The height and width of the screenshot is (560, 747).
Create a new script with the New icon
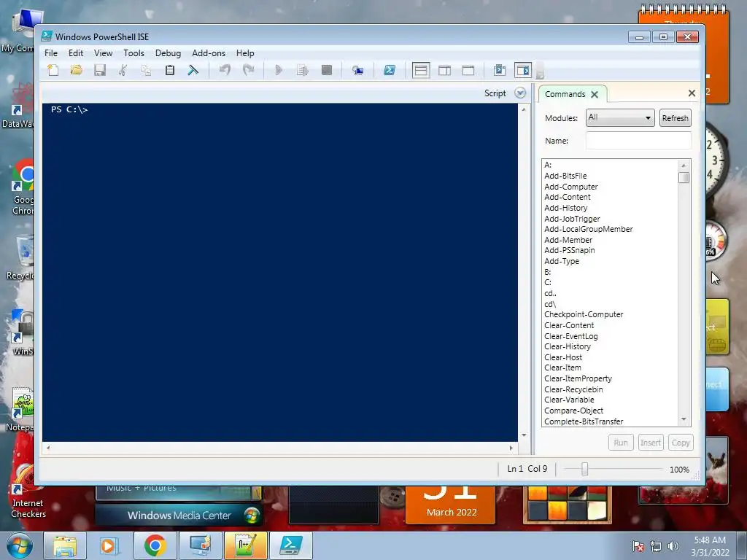pyautogui.click(x=53, y=71)
